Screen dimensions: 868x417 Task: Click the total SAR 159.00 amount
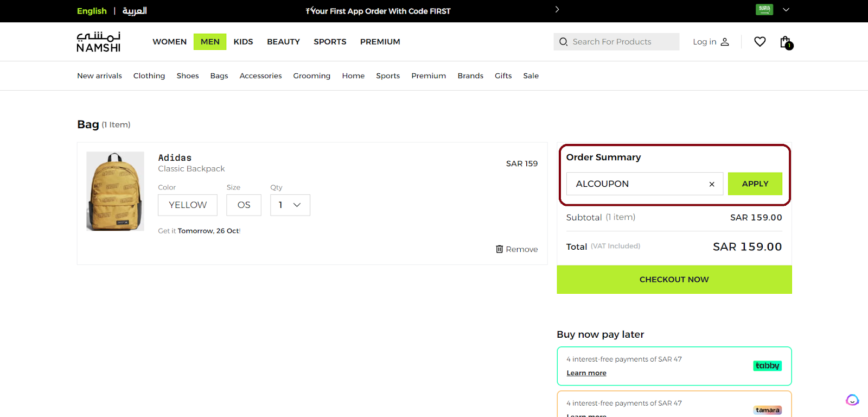pos(747,247)
